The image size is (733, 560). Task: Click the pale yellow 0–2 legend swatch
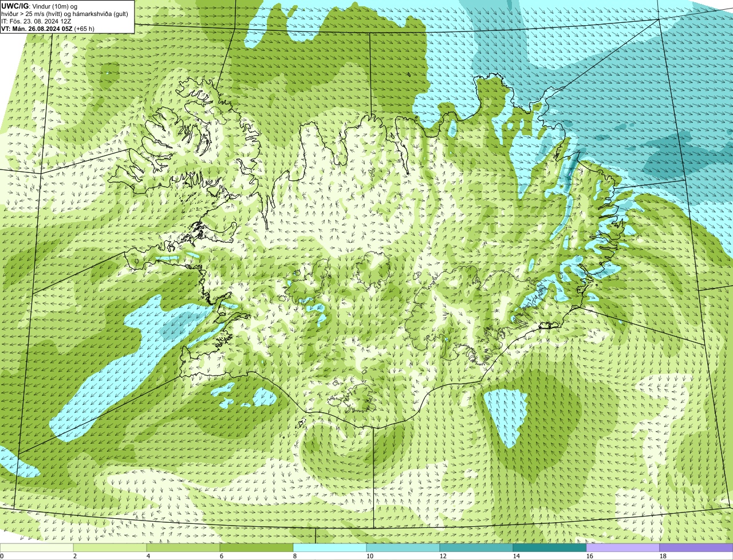click(37, 547)
